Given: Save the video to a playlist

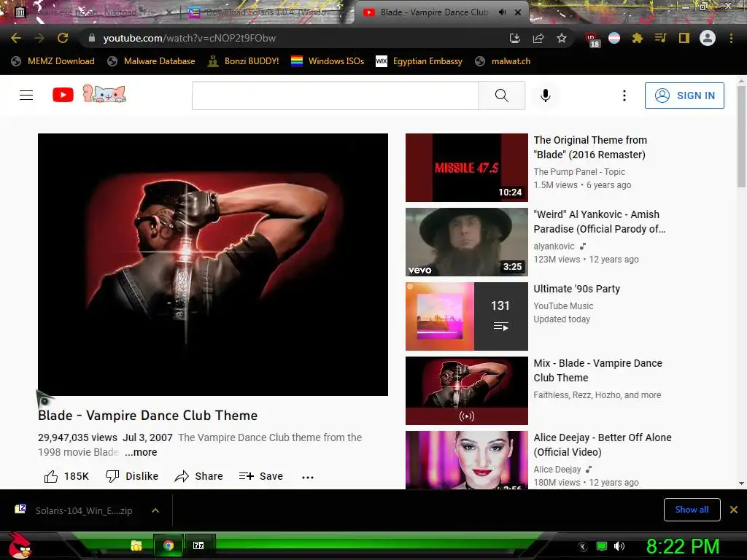Looking at the screenshot, I should (261, 476).
